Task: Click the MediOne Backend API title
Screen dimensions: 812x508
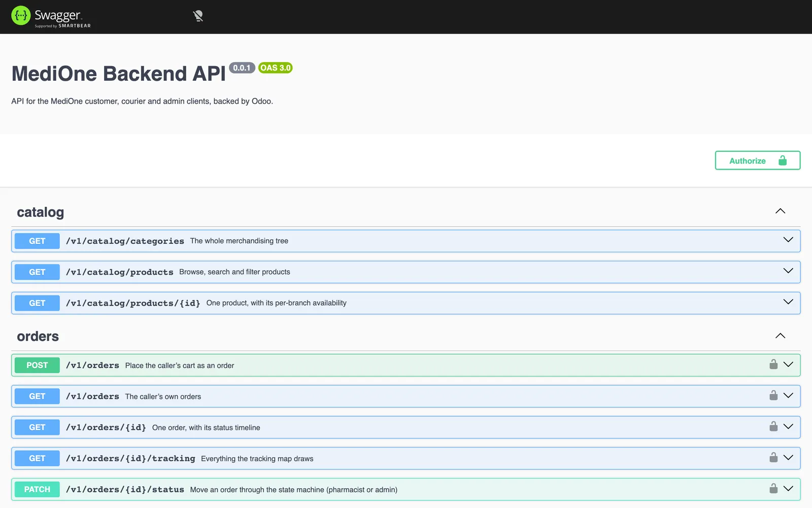Action: tap(119, 74)
